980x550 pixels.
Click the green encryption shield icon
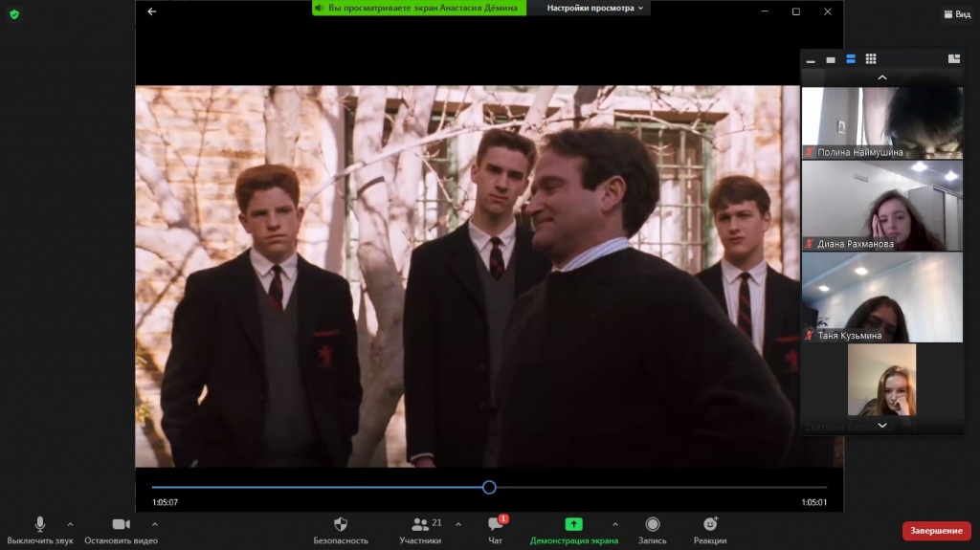tap(13, 14)
